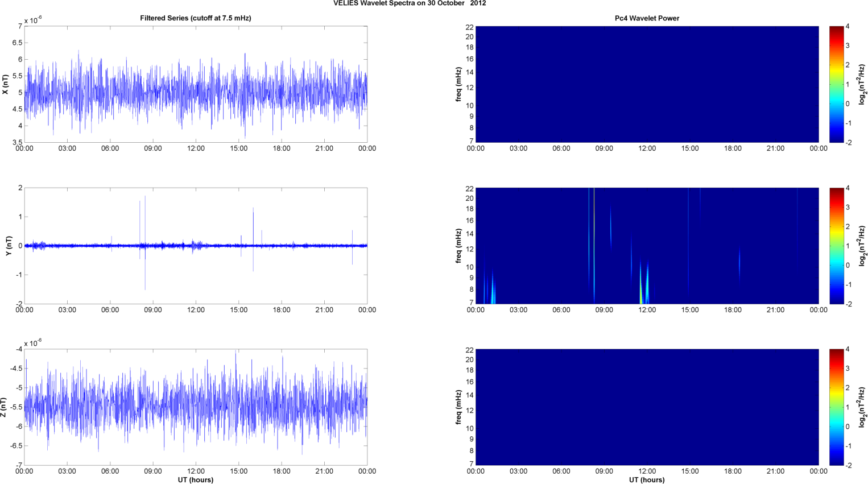Click the main title "VELIES Wavelet Spectra on 30 October 2012"
Image resolution: width=868 pixels, height=484 pixels.
tap(410, 3)
